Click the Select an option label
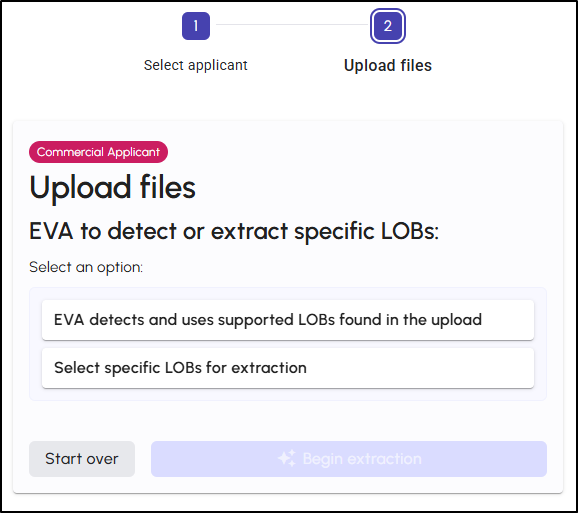The width and height of the screenshot is (578, 513). click(86, 267)
